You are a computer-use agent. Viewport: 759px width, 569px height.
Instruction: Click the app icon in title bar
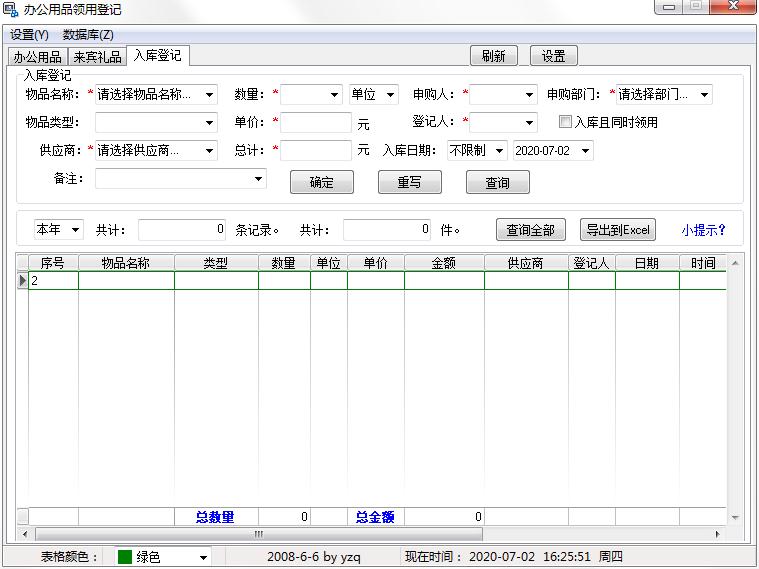pyautogui.click(x=11, y=10)
